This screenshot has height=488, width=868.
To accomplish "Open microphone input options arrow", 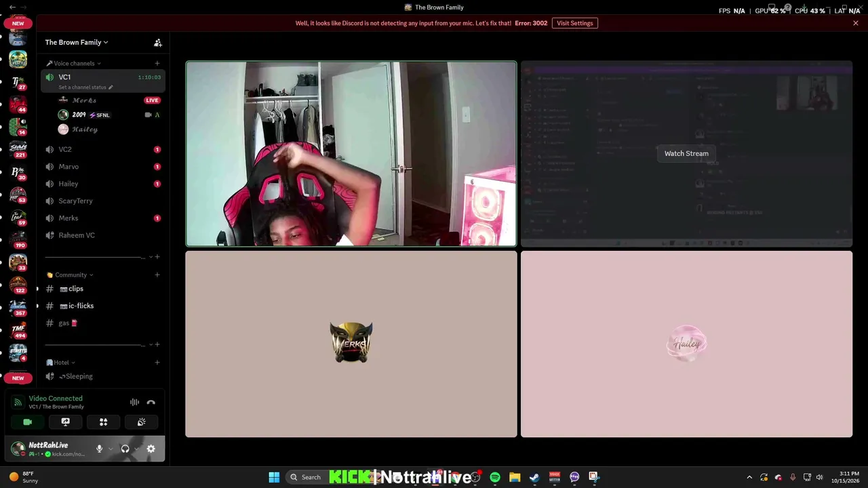I will coord(111,449).
